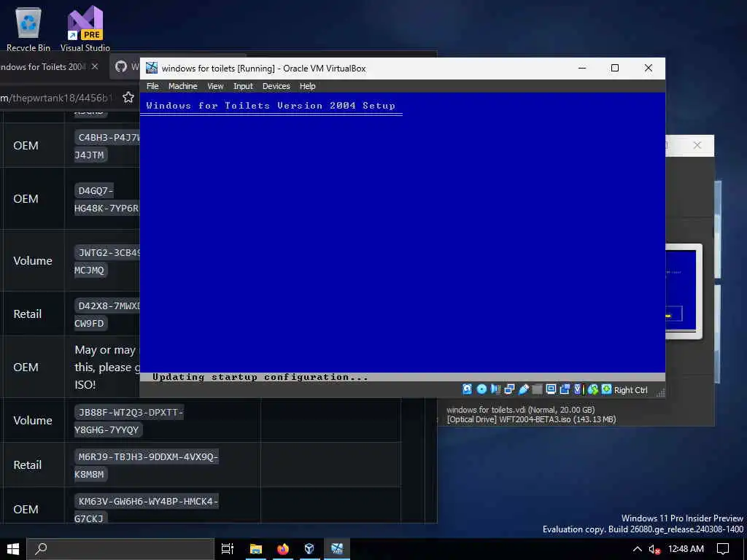Open the Input menu in VirtualBox
Image resolution: width=747 pixels, height=560 pixels.
click(x=243, y=86)
